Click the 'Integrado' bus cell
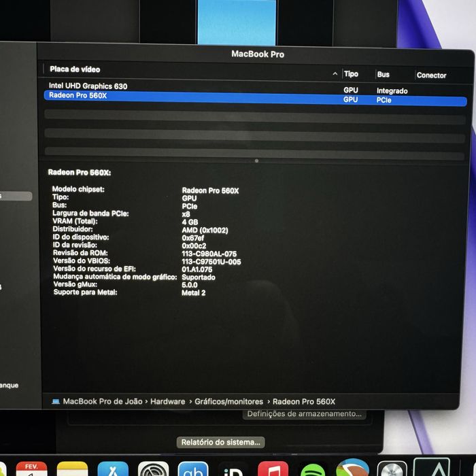 point(392,90)
